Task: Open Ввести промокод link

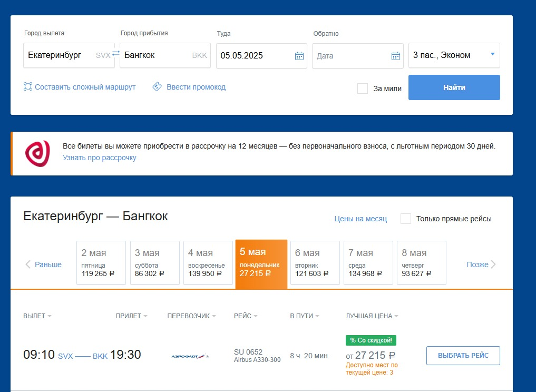Action: [x=196, y=87]
